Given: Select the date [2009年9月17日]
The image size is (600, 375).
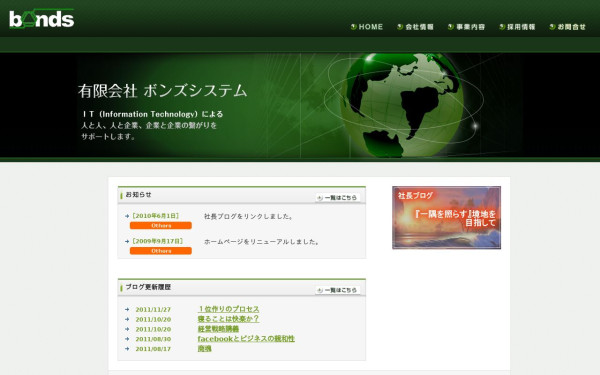Looking at the screenshot, I should (158, 241).
